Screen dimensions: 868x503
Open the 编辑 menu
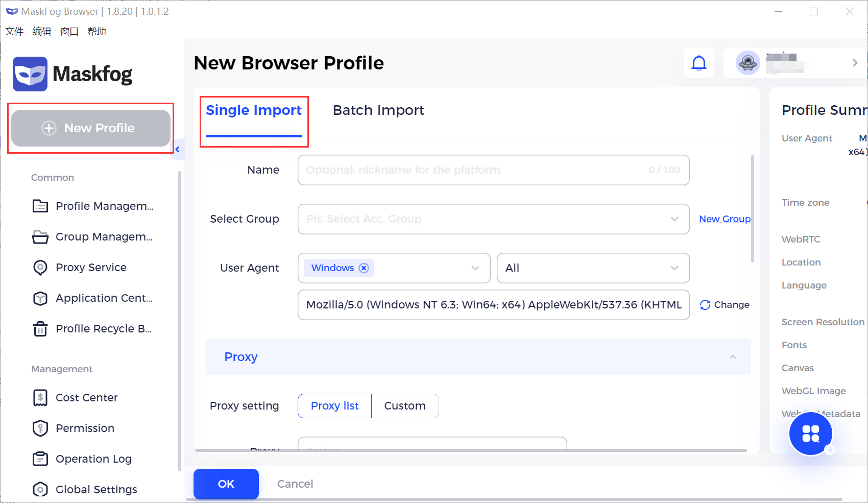(42, 32)
